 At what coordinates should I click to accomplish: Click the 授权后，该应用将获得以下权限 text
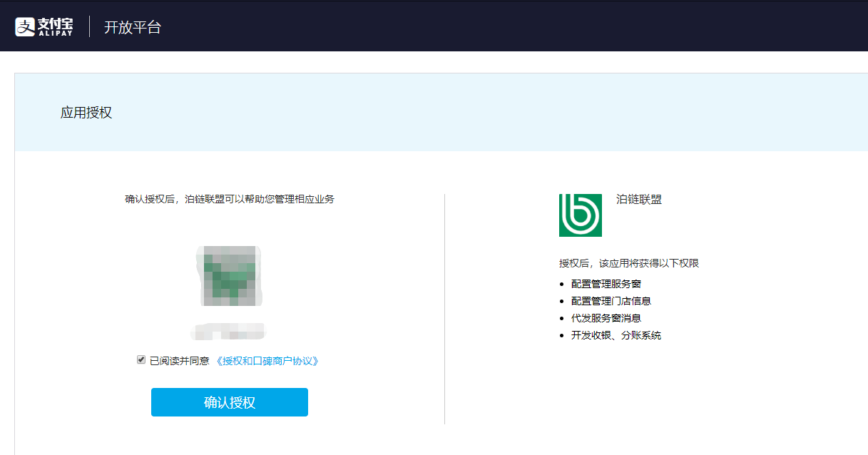[628, 263]
